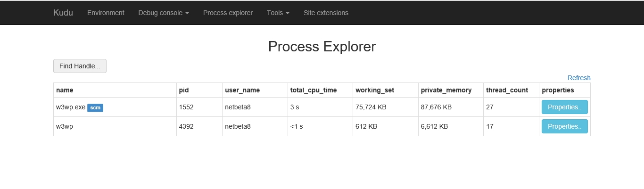Refresh the process list
This screenshot has width=644, height=189.
pyautogui.click(x=579, y=78)
